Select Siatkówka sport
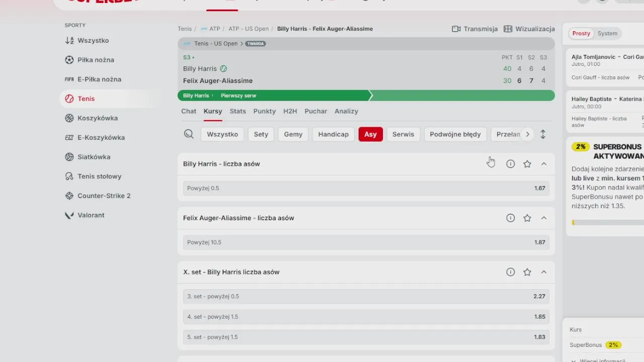644x362 pixels. pos(87,157)
